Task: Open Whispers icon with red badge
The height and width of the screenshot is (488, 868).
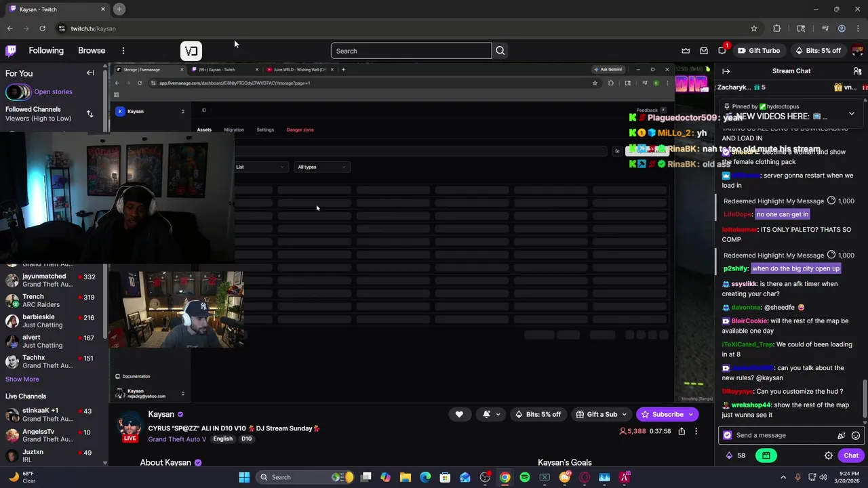Action: [x=722, y=51]
